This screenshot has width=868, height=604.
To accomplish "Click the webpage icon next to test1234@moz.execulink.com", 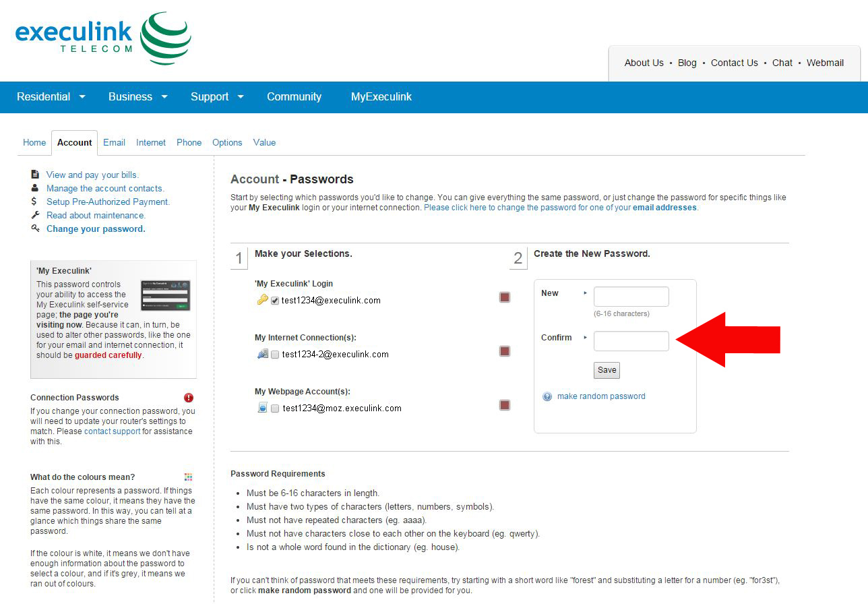I will point(263,408).
